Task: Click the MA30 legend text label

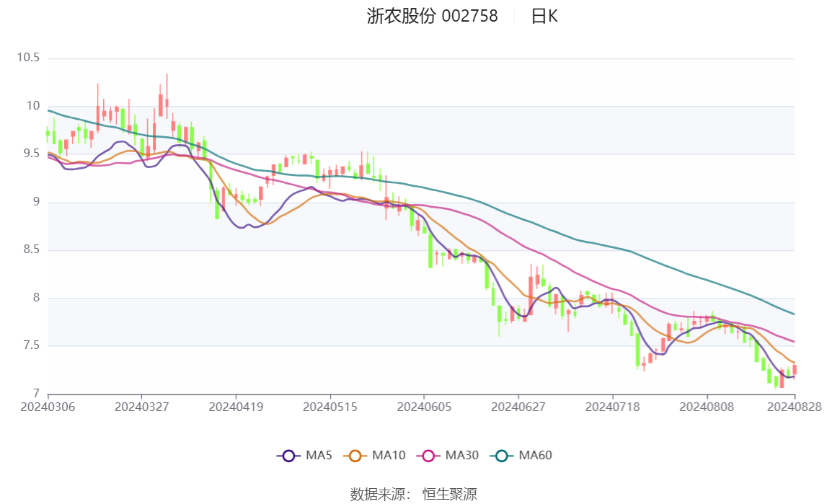Action: point(462,456)
